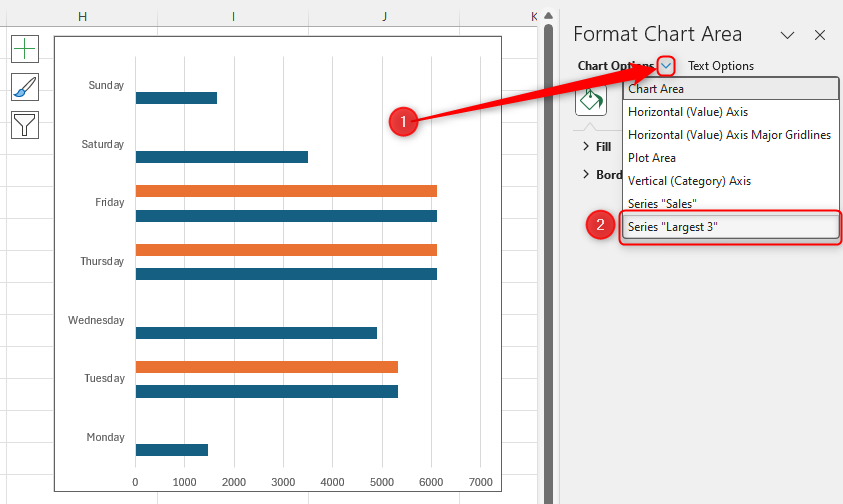843x504 pixels.
Task: Choose Chart Area from the dropdown list
Action: point(731,89)
